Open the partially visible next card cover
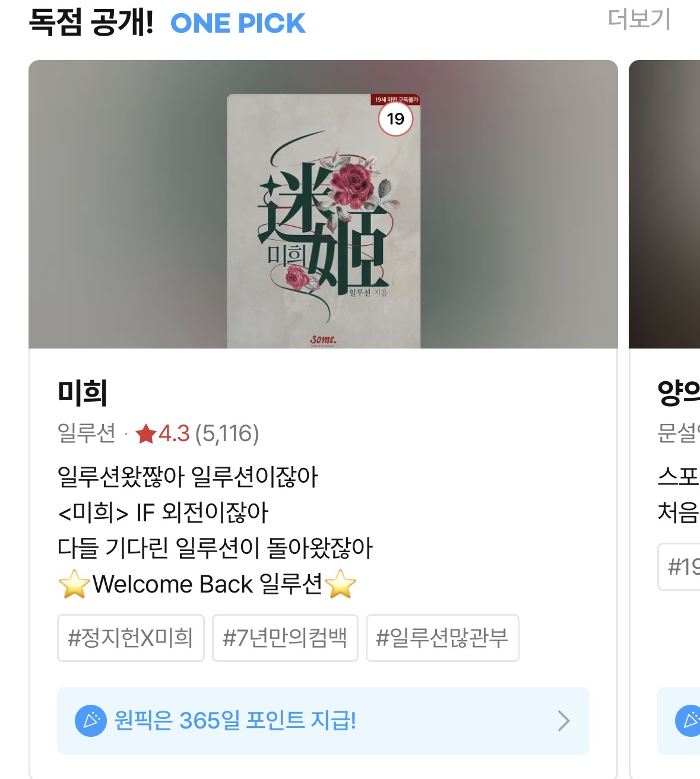This screenshot has height=779, width=700. [664, 204]
